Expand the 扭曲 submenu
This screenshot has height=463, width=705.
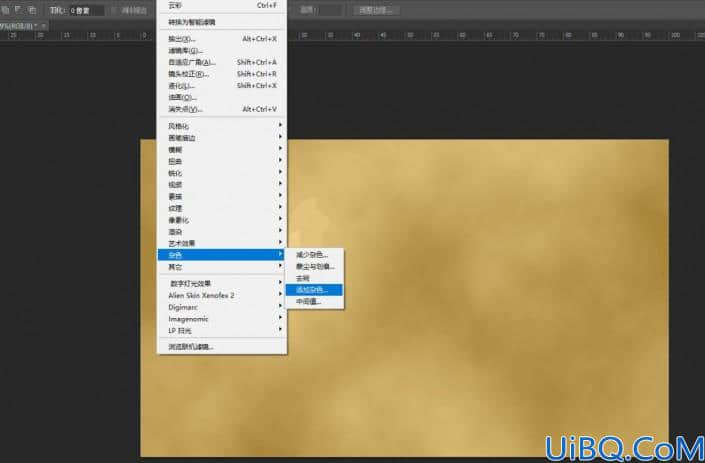(x=222, y=161)
